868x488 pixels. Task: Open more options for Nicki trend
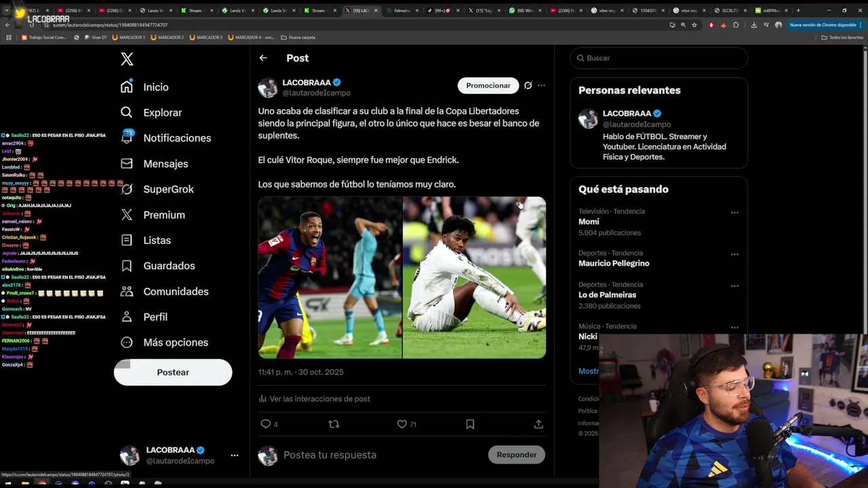[734, 328]
